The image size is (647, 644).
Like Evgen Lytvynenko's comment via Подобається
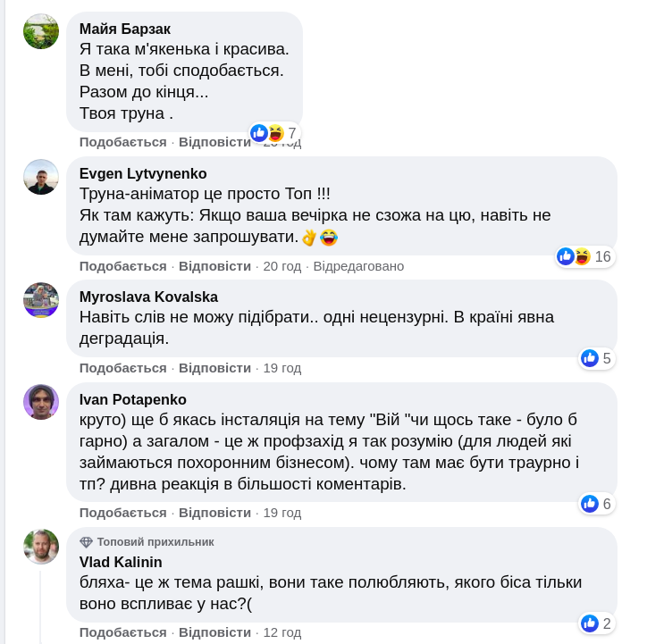122,266
